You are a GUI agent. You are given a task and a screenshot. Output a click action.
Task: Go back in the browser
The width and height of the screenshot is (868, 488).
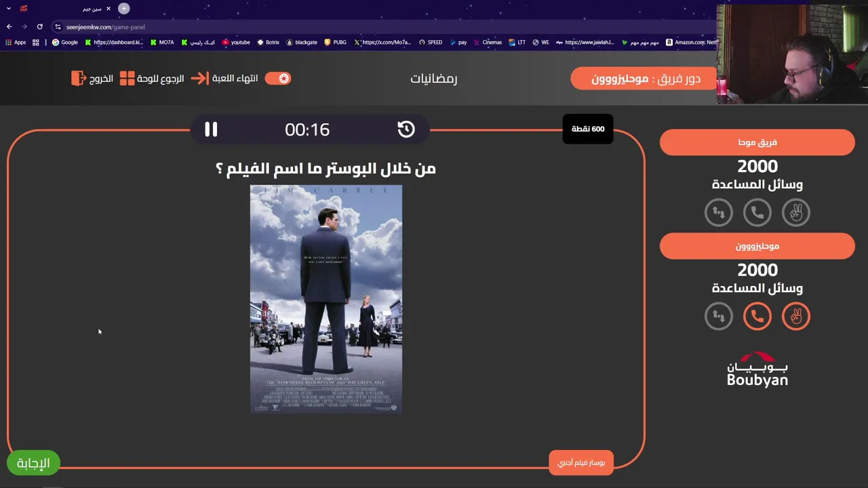(9, 27)
